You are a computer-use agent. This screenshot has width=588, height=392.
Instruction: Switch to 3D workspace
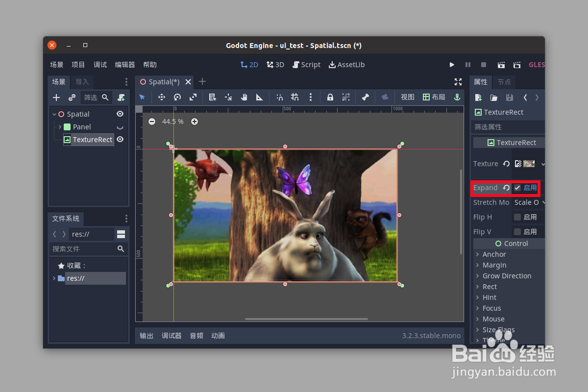275,65
